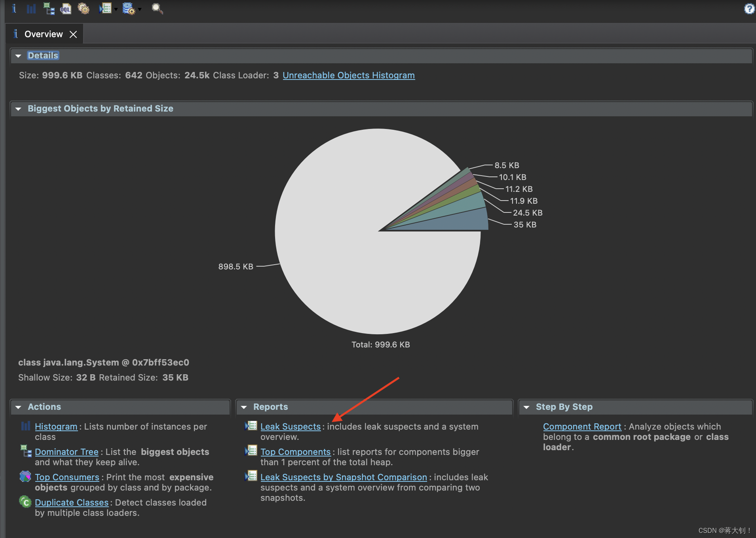Click the Find Object by address magnifier
This screenshot has height=538, width=756.
tap(157, 9)
